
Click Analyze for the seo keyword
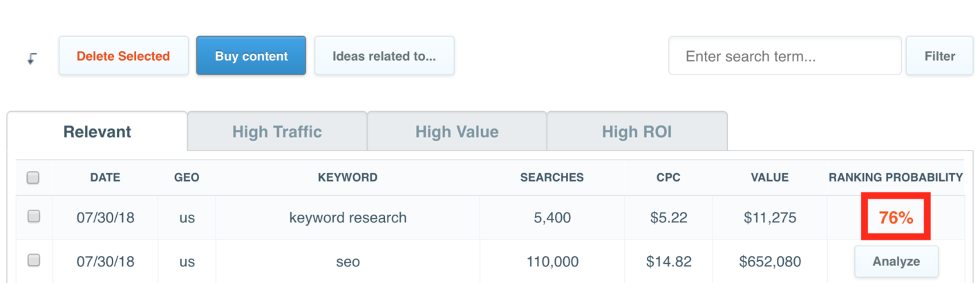pyautogui.click(x=896, y=262)
